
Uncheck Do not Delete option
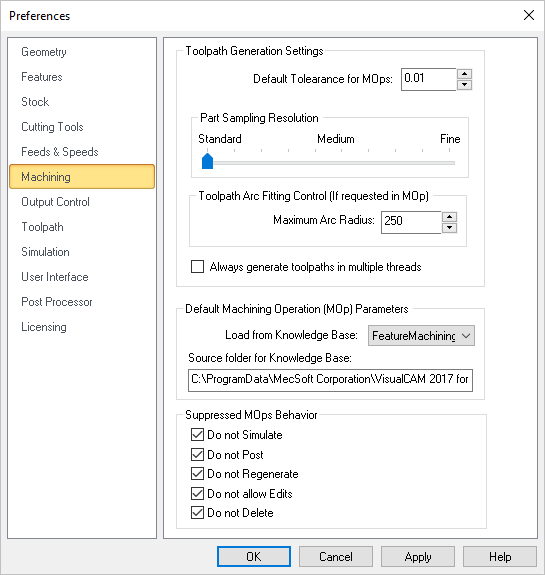tap(197, 512)
